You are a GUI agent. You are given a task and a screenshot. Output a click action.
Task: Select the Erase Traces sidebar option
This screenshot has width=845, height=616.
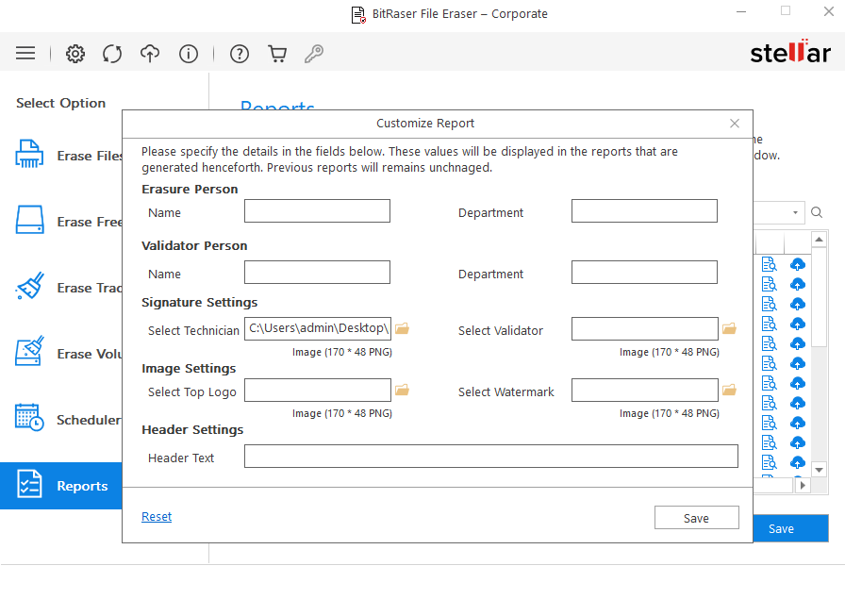pos(69,288)
